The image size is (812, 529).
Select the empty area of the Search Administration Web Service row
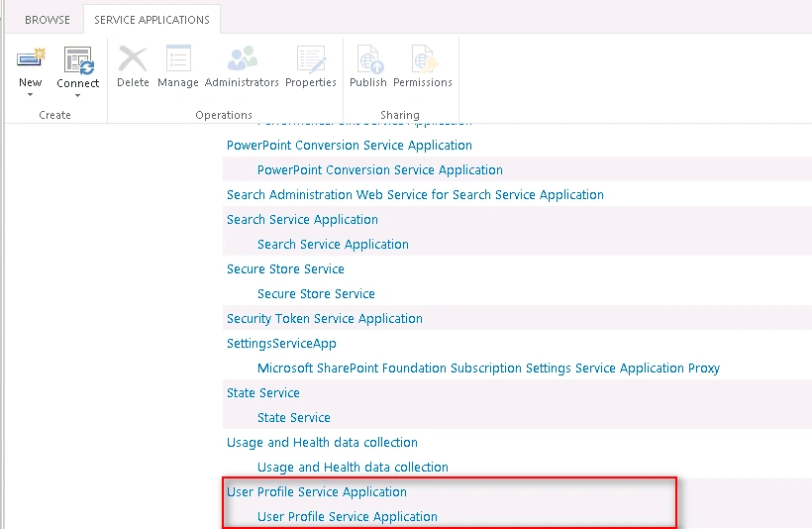707,195
